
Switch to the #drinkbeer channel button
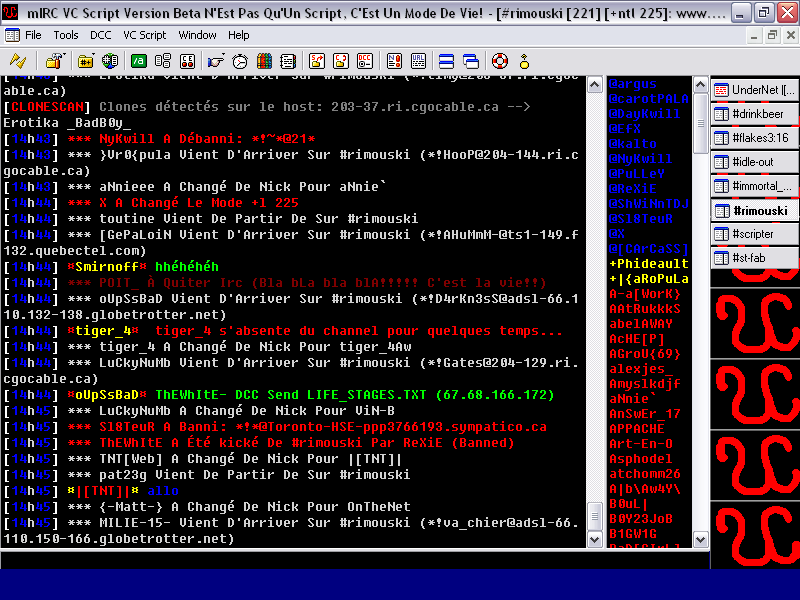tap(755, 114)
